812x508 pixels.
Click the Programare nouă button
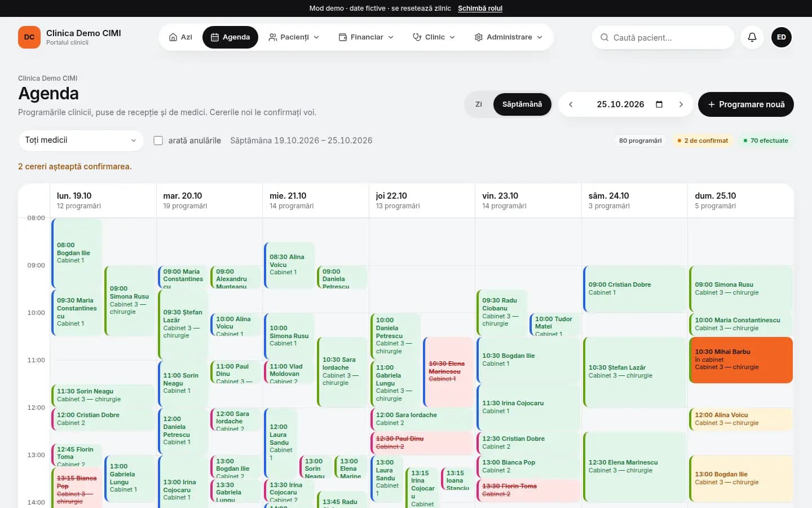(x=746, y=104)
